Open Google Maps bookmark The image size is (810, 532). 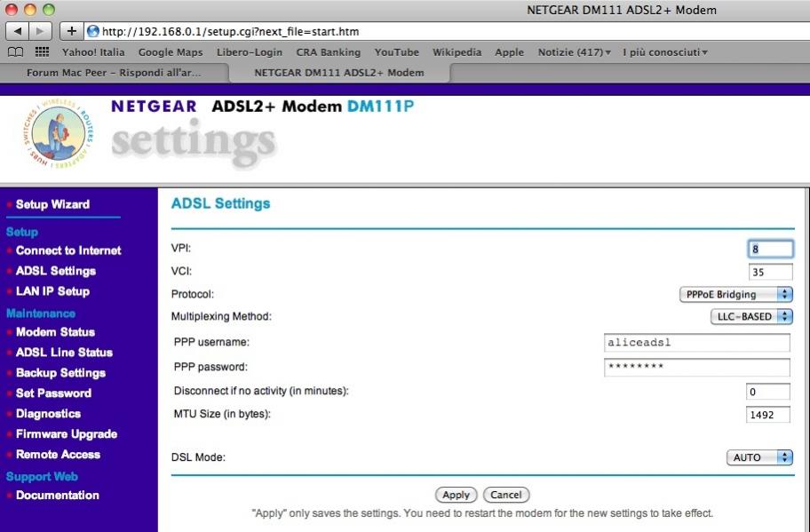171,52
